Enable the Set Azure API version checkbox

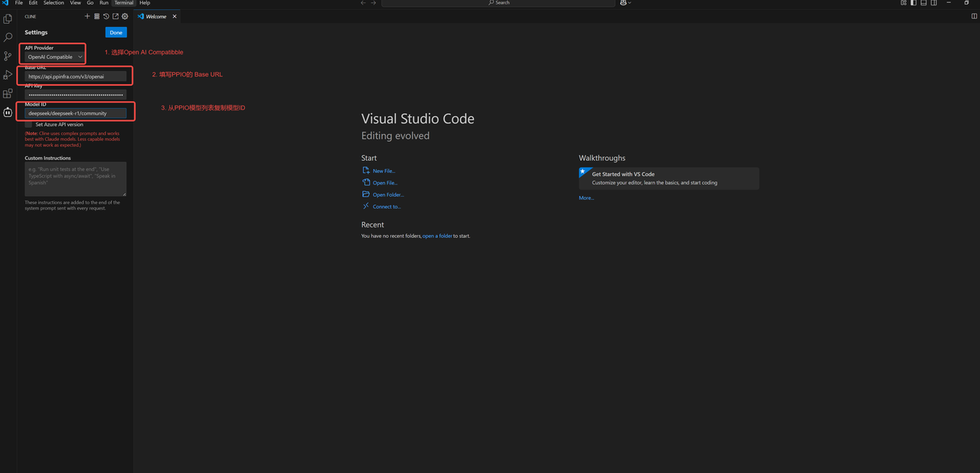[x=28, y=124]
